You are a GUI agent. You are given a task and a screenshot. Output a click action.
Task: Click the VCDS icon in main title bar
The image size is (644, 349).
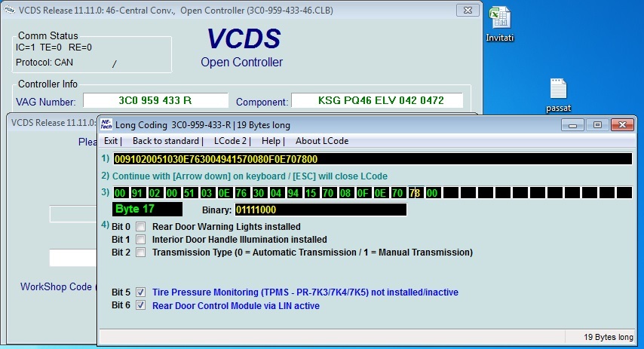click(x=8, y=9)
